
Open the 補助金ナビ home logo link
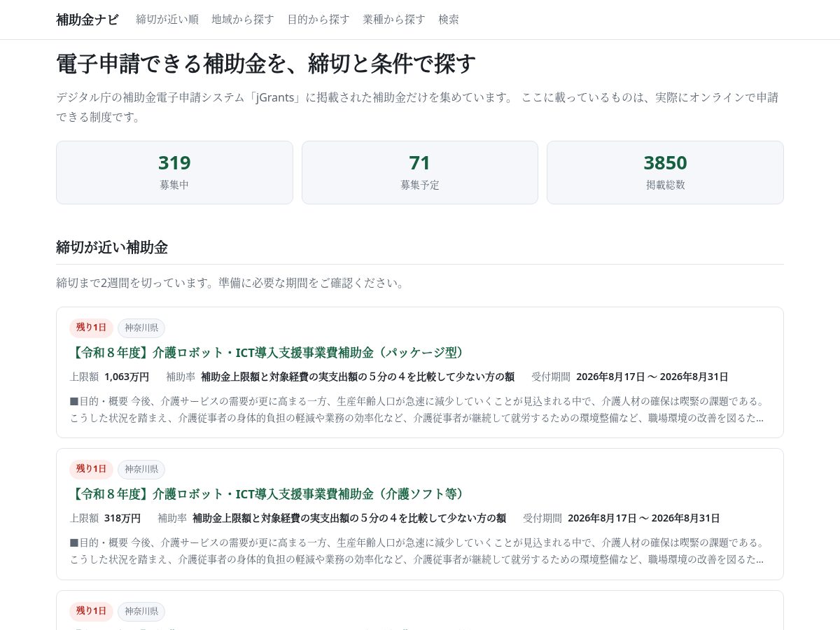pyautogui.click(x=87, y=20)
